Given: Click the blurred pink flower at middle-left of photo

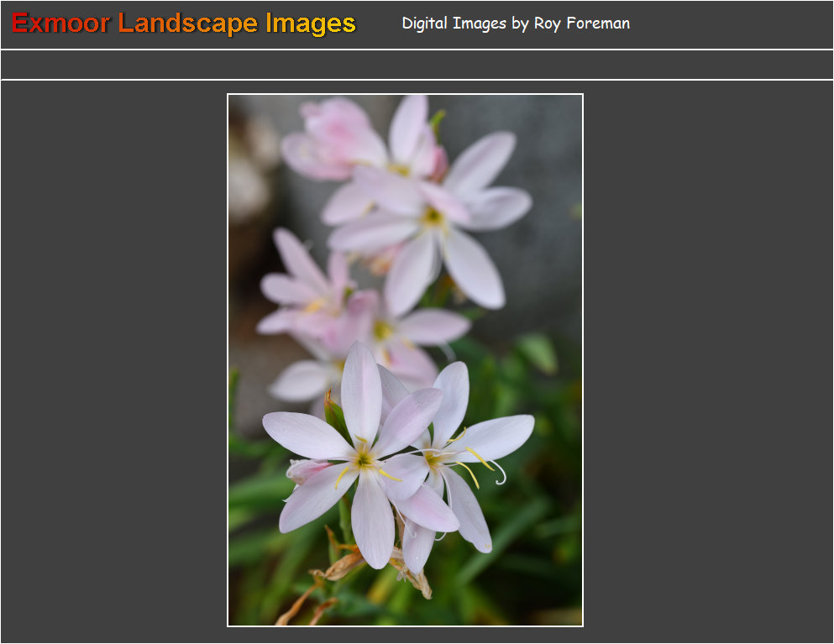Looking at the screenshot, I should [304, 290].
